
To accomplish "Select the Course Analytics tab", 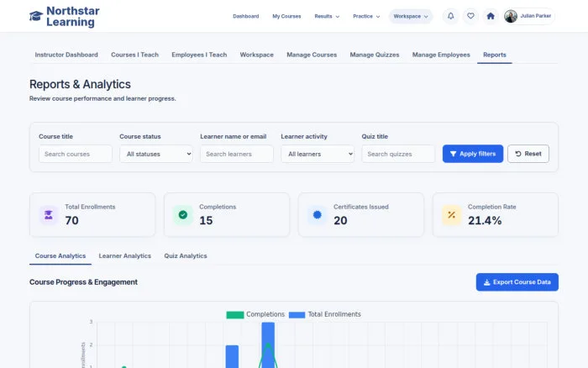I will [60, 256].
